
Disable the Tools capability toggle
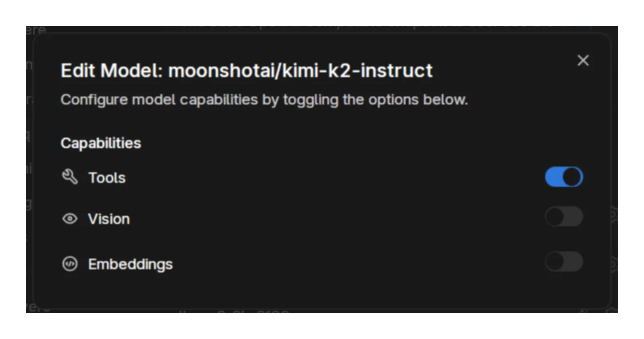[x=564, y=176]
